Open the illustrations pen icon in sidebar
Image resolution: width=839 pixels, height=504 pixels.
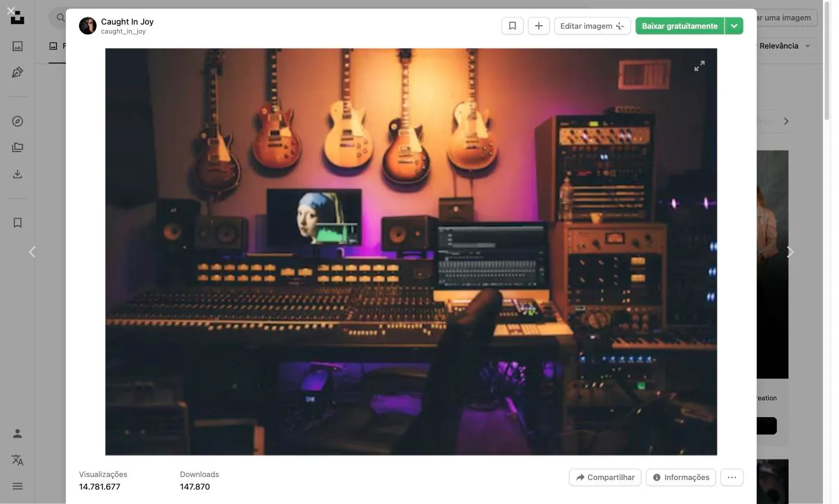click(17, 73)
